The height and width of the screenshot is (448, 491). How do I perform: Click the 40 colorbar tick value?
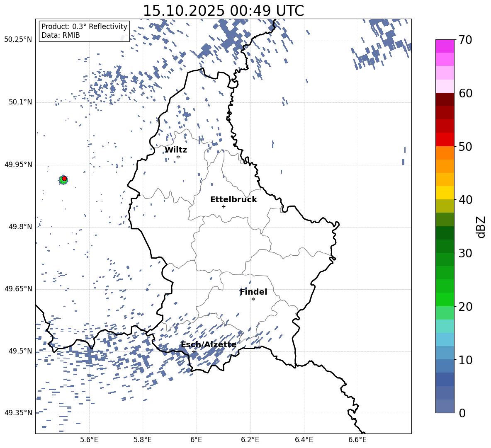point(465,200)
